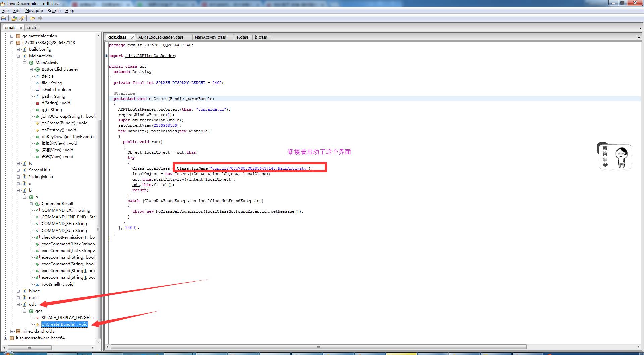644x355 pixels.
Task: Click the Search pin toolbar icon
Action: pos(22,18)
